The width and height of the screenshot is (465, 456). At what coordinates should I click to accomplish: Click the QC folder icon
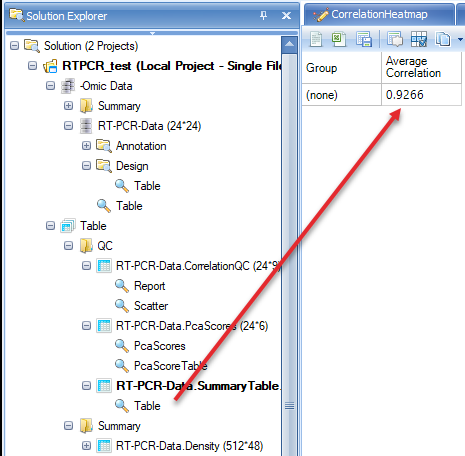click(x=86, y=246)
